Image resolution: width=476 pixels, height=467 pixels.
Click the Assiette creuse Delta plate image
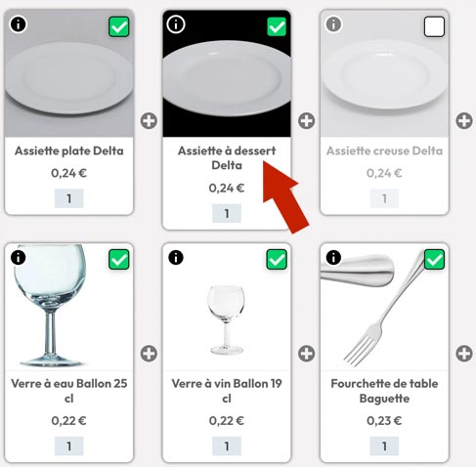384,74
